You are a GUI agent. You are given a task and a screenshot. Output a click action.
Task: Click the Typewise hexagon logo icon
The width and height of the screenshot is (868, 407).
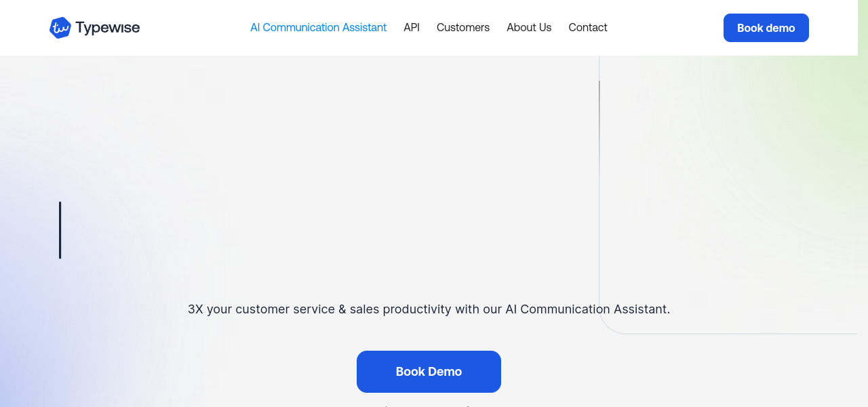coord(60,28)
